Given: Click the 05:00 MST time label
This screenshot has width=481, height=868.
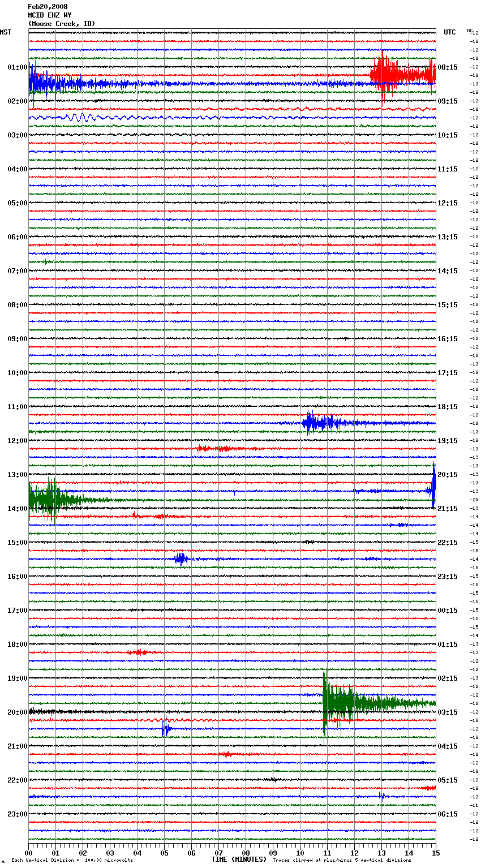Looking at the screenshot, I should click(x=17, y=203).
